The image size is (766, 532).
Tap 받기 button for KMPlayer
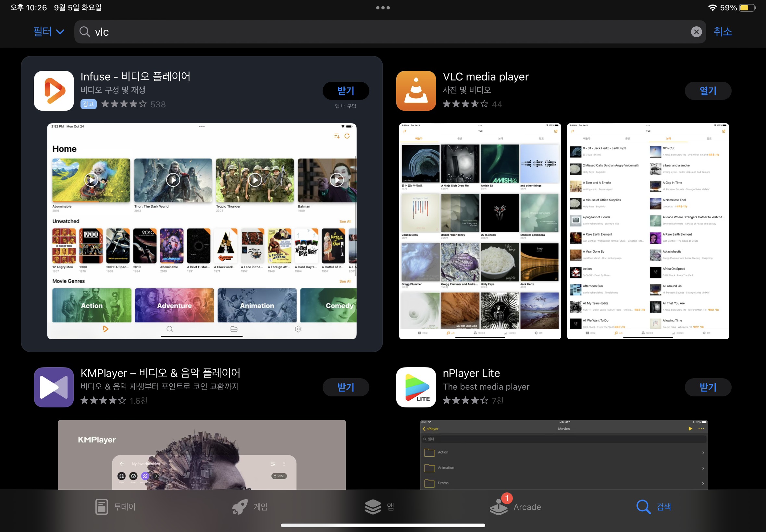345,387
